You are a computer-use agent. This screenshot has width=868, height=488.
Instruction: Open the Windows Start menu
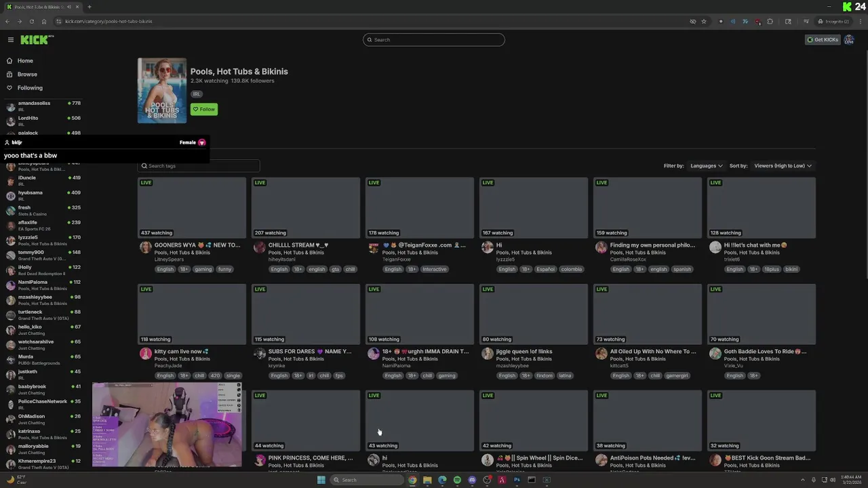(x=321, y=480)
